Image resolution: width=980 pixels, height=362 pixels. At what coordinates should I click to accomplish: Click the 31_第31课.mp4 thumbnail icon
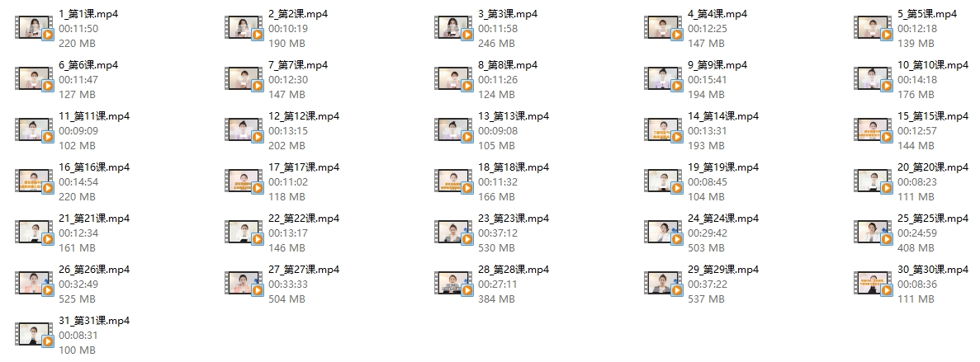coord(35,336)
